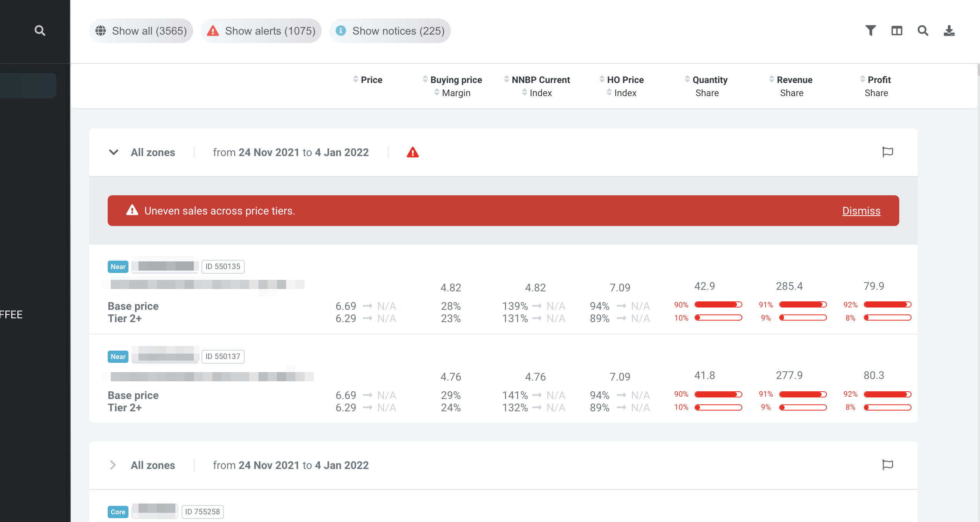The image size is (980, 522).
Task: Click the 141% NNBP index value
Action: tap(515, 395)
